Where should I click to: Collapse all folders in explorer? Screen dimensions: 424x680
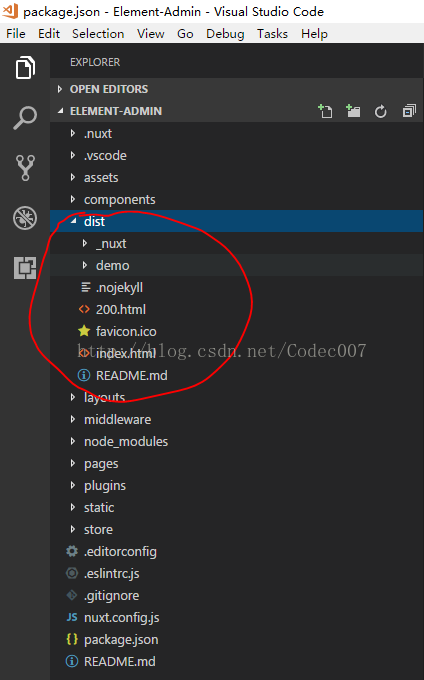pyautogui.click(x=409, y=111)
